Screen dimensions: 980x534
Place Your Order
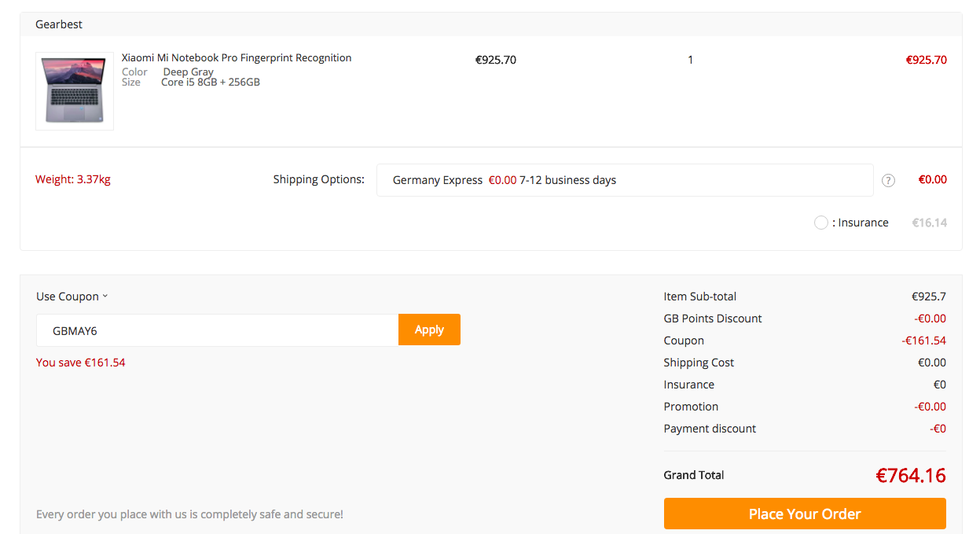(805, 514)
